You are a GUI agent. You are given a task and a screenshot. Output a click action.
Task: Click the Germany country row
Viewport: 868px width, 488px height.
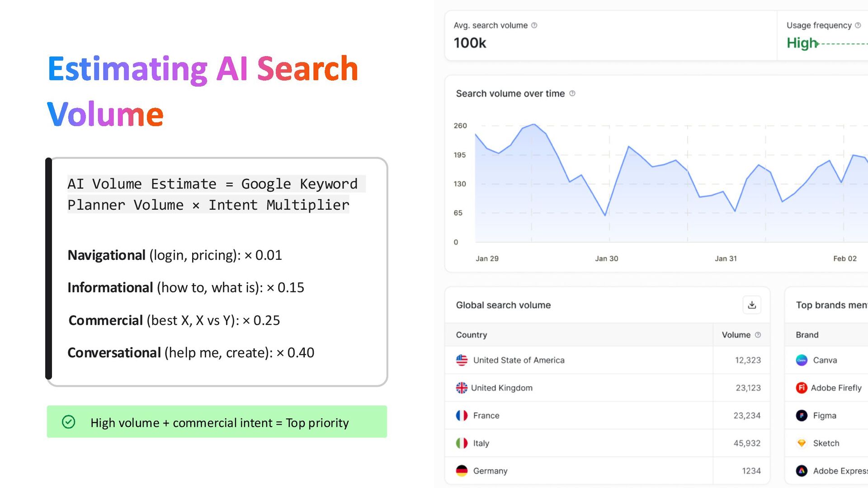point(490,471)
